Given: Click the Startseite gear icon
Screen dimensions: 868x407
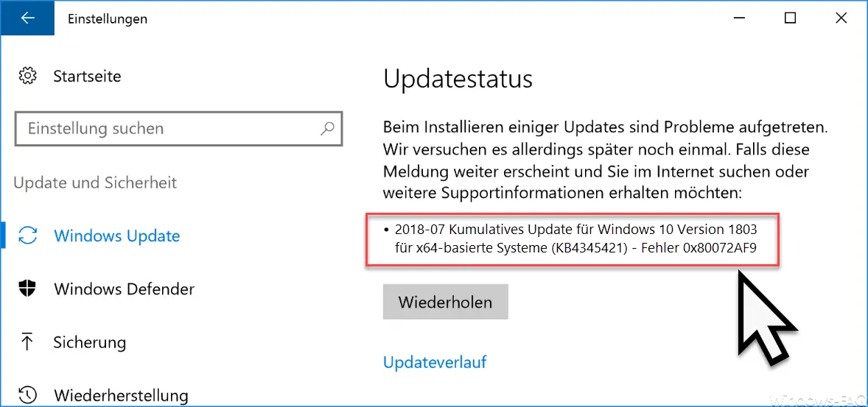Looking at the screenshot, I should pos(28,76).
